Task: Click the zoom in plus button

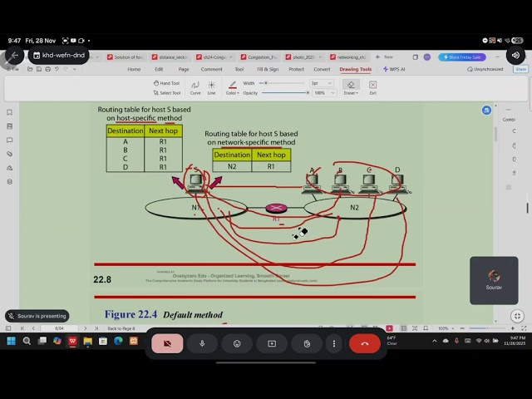Action: pyautogui.click(x=512, y=328)
